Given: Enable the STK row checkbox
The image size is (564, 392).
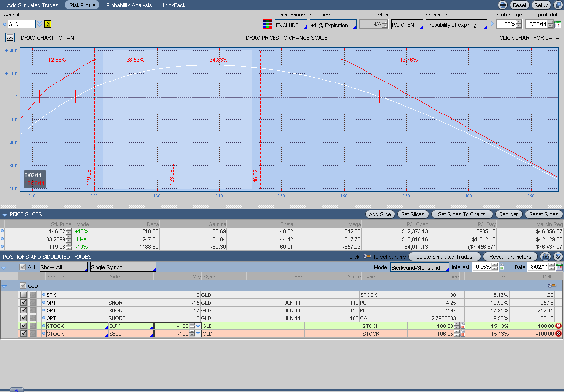Looking at the screenshot, I should click(23, 295).
